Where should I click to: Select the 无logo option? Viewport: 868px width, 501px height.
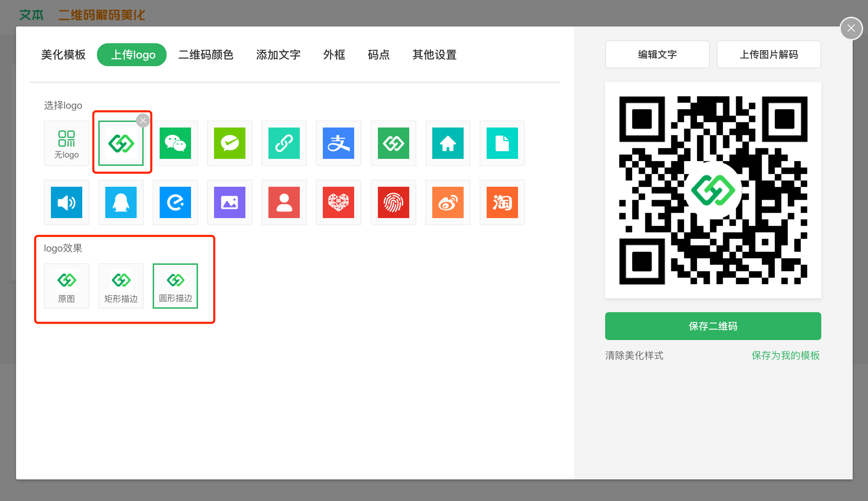tap(67, 143)
